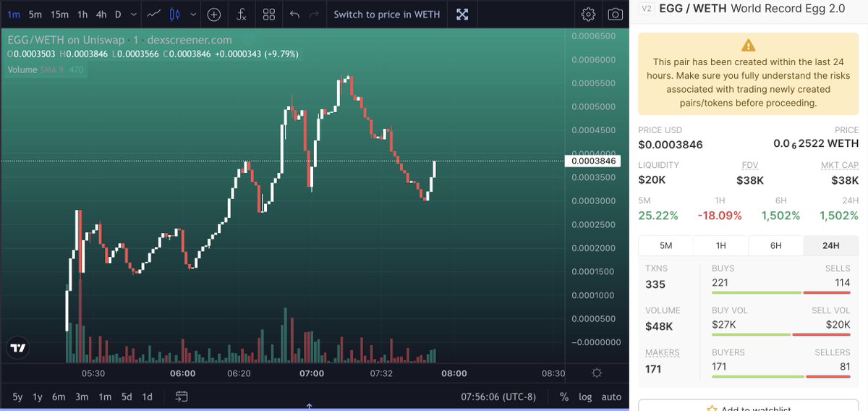Toggle percent scale mode
Viewport: 868px width, 411px height.
(564, 397)
